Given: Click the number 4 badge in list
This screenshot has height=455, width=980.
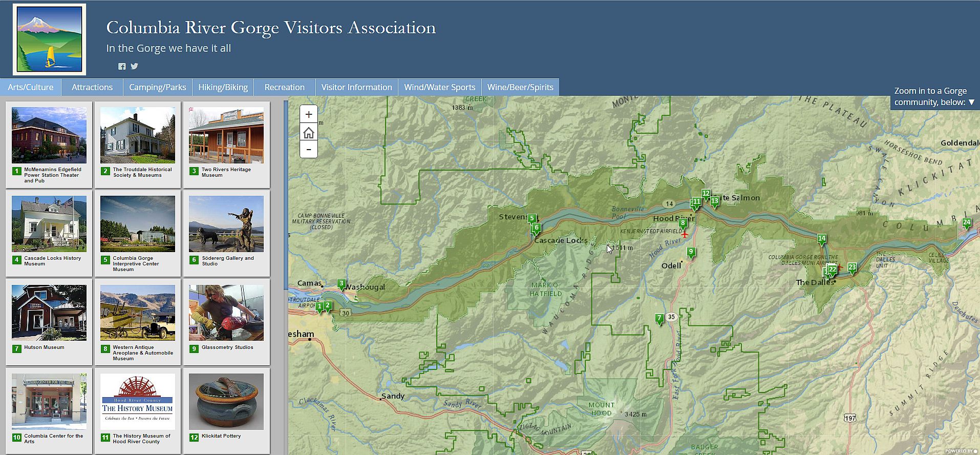Looking at the screenshot, I should pyautogui.click(x=16, y=260).
